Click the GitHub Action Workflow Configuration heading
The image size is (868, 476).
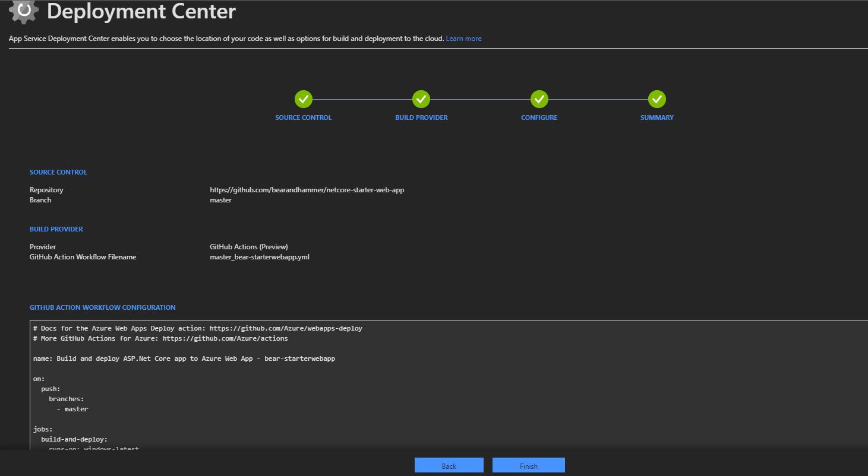[102, 307]
